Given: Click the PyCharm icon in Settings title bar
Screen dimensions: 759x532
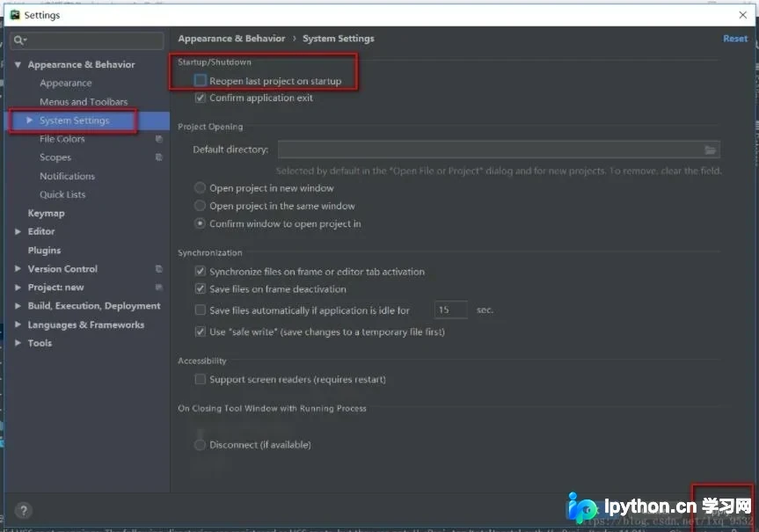Looking at the screenshot, I should [x=15, y=15].
